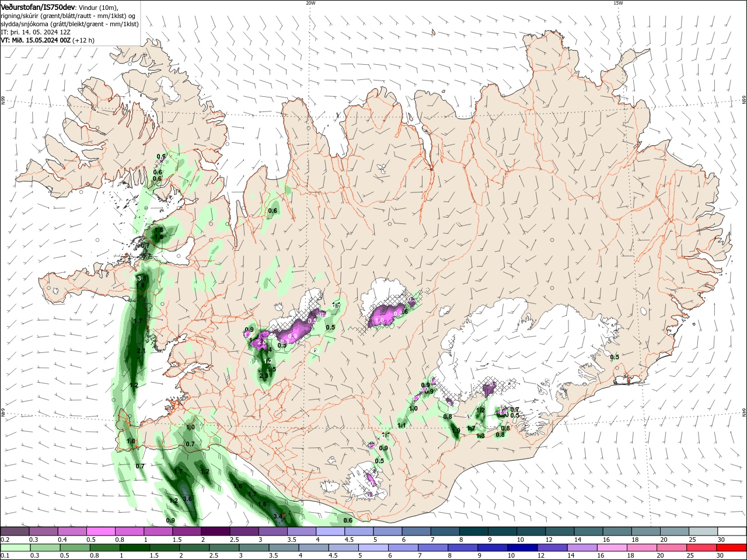This screenshot has height=560, width=747.
Task: Click the '20W' longitude label
Action: pyautogui.click(x=310, y=3)
